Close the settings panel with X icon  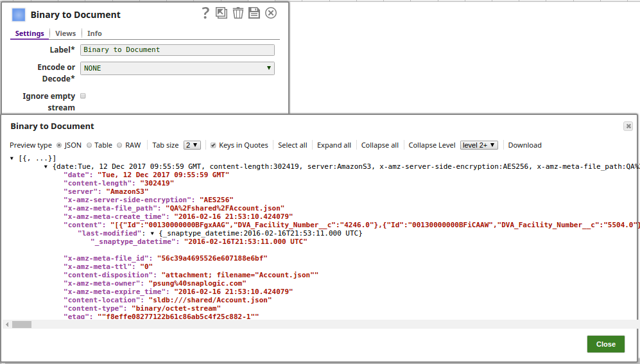pos(271,13)
